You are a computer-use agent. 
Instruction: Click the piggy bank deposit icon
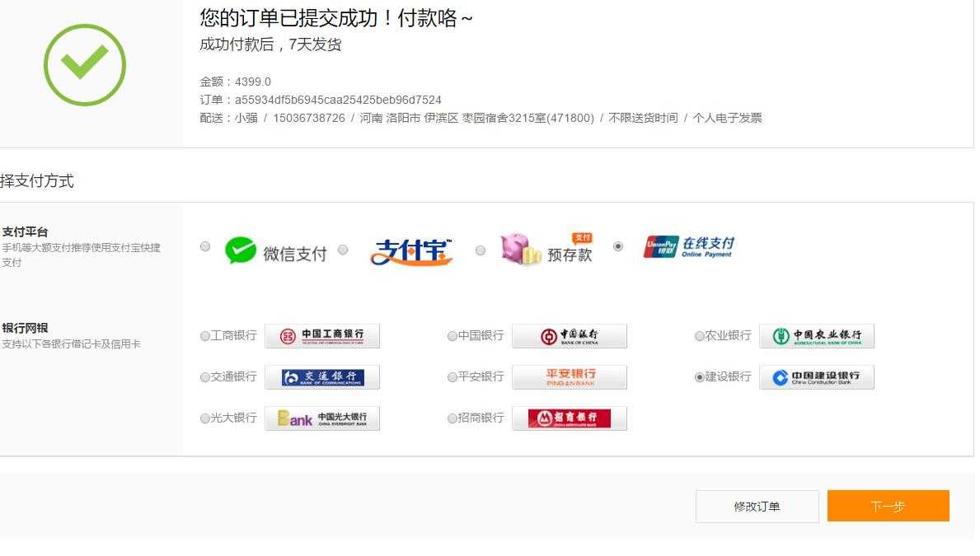click(520, 249)
